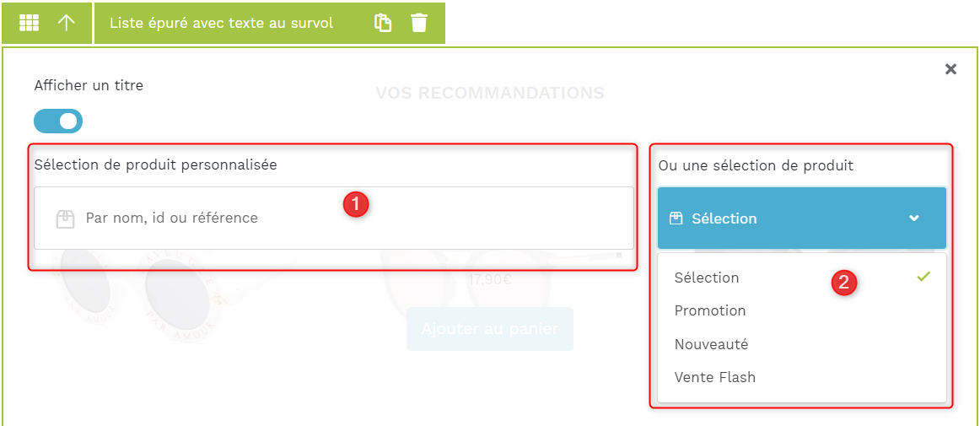Close the settings panel with X
The image size is (980, 426).
(x=950, y=69)
